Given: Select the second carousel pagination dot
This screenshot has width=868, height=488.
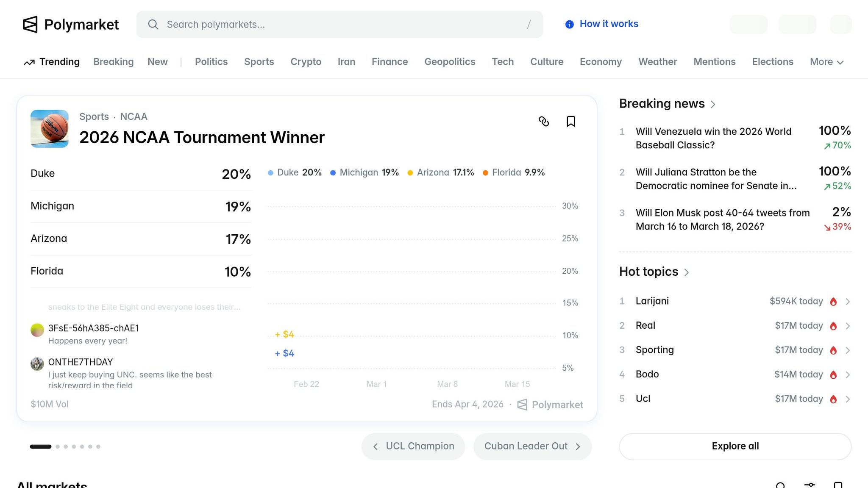Looking at the screenshot, I should 58,446.
